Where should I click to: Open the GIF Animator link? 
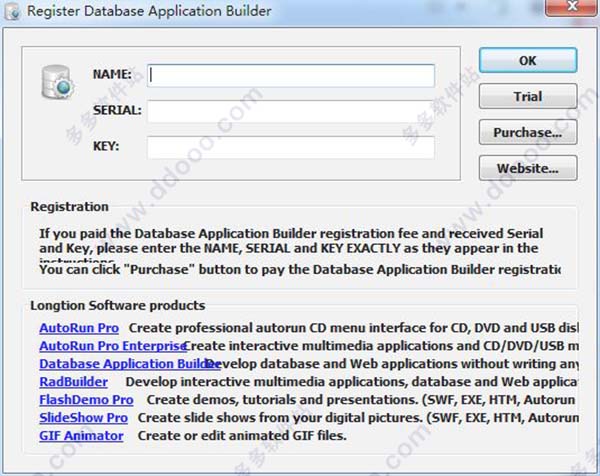[x=81, y=436]
